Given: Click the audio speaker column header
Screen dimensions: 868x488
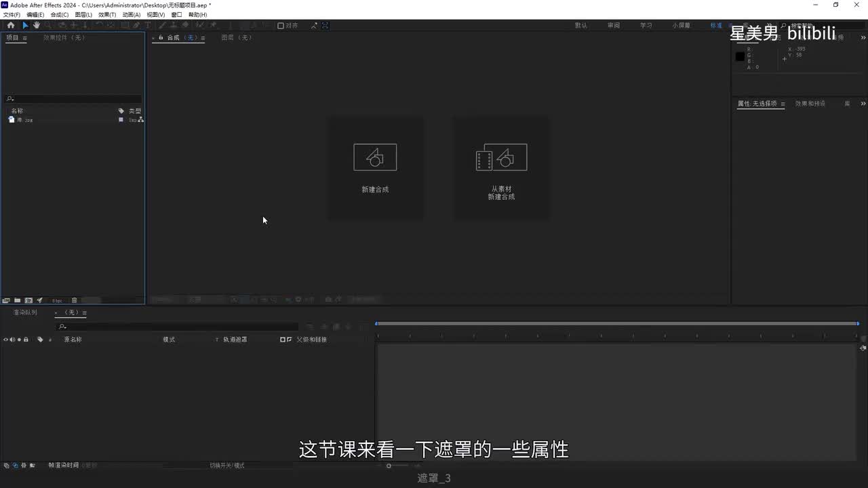Looking at the screenshot, I should (x=13, y=340).
